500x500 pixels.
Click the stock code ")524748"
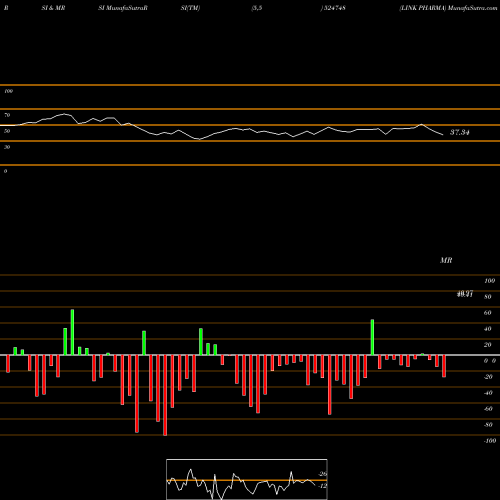333,8
